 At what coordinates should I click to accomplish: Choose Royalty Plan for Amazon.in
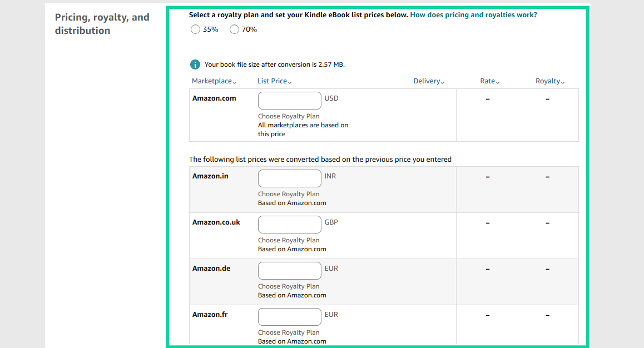click(288, 193)
